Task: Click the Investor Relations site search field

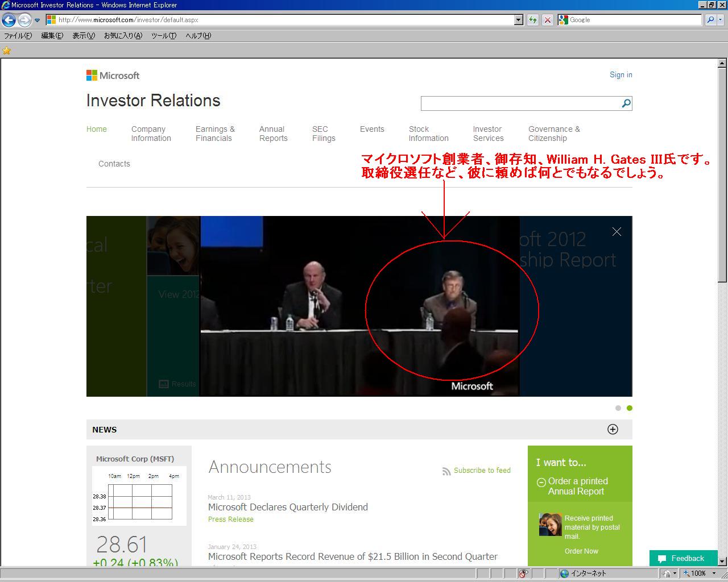Action: click(x=520, y=103)
